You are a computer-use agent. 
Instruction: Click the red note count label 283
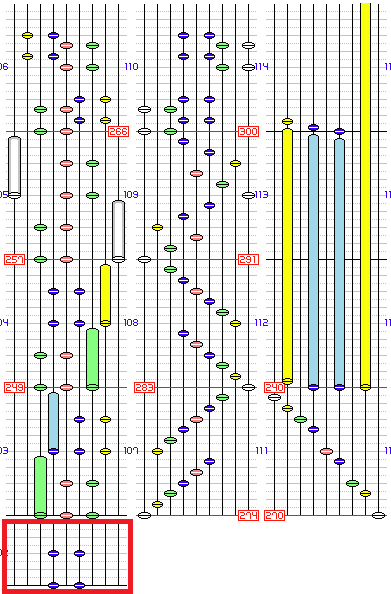145,388
